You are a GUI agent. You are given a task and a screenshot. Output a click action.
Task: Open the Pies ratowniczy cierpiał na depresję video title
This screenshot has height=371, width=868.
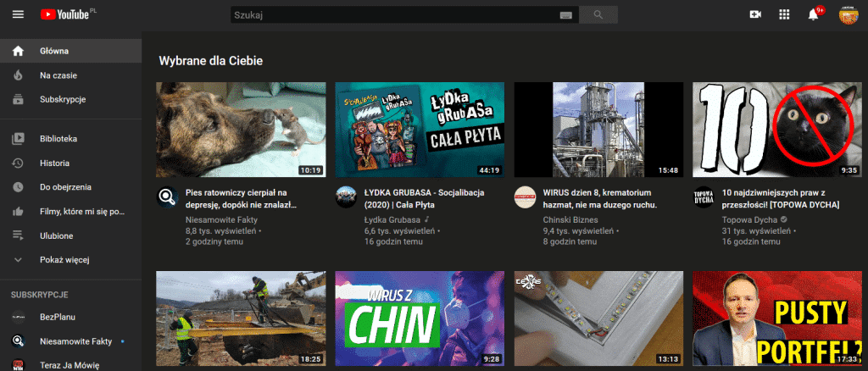tap(242, 199)
